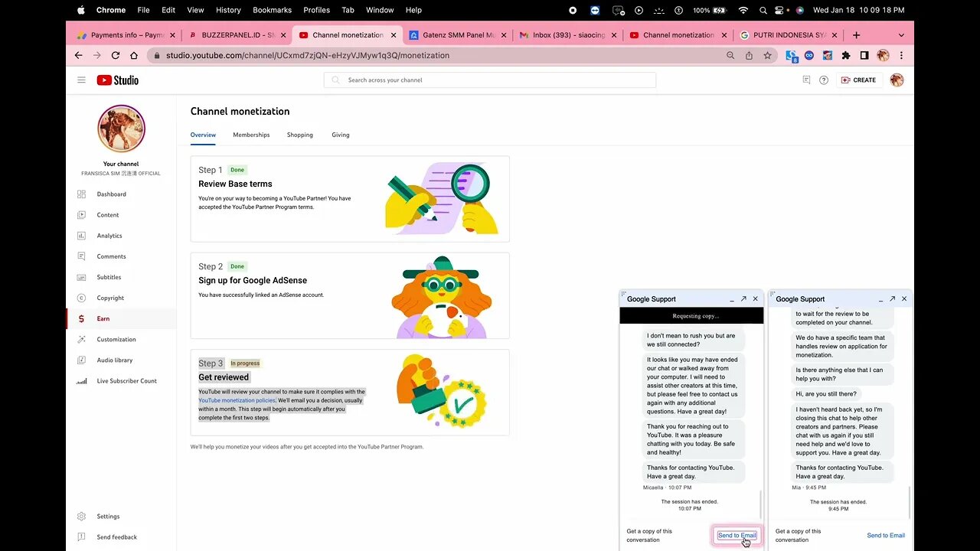Click the Review Base terms heading
Viewport: 980px width, 551px height.
click(235, 184)
